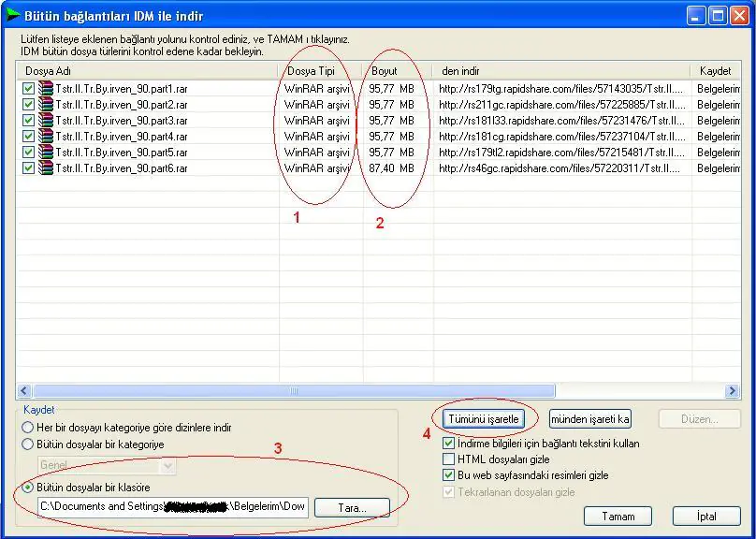Click the horizontal scrollbar right arrow

point(734,390)
